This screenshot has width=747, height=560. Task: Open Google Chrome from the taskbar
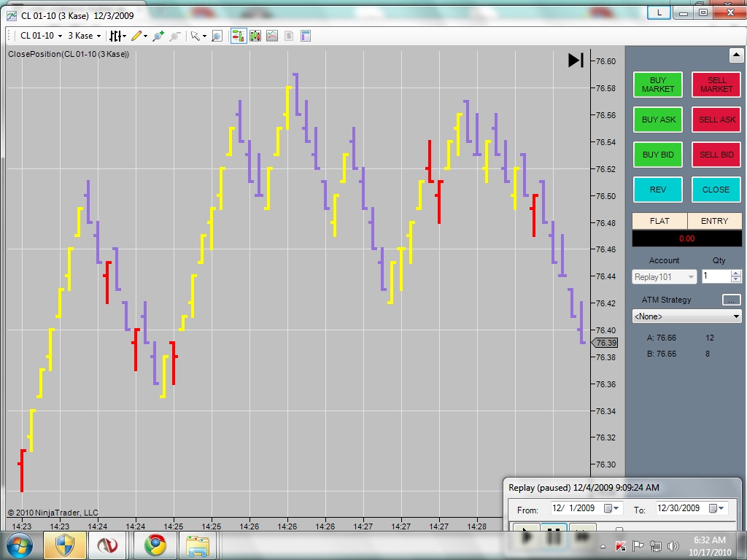click(x=155, y=545)
